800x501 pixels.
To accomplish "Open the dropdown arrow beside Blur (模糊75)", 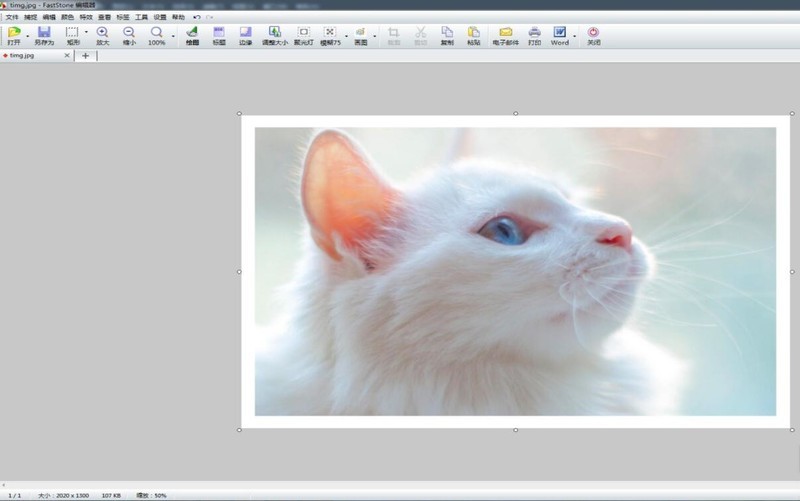I will 345,36.
